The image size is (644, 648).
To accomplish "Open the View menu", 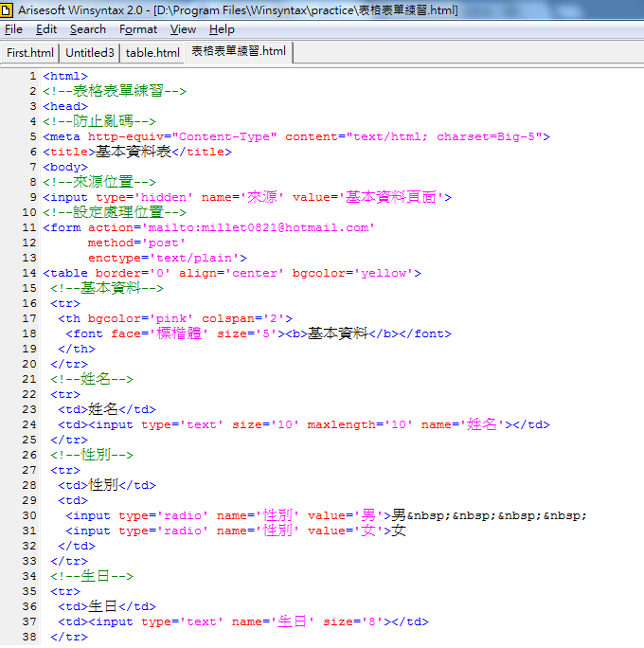I will coord(183,29).
